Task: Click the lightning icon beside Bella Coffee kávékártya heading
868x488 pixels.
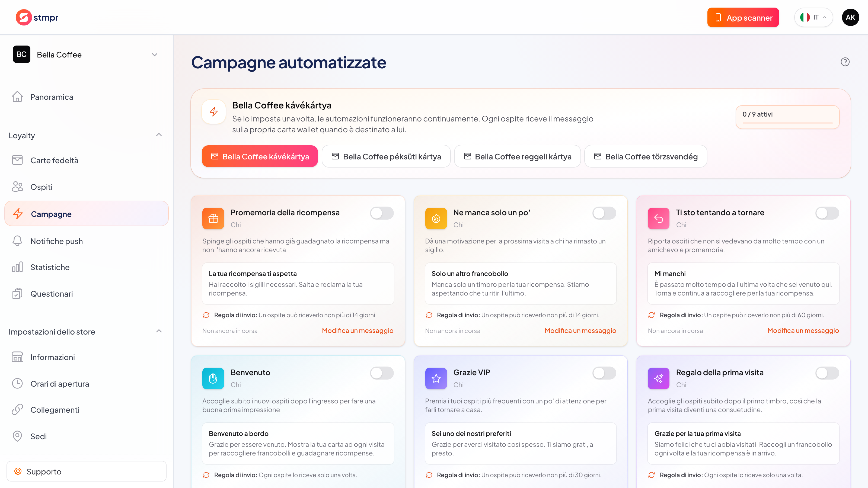Action: tap(214, 111)
